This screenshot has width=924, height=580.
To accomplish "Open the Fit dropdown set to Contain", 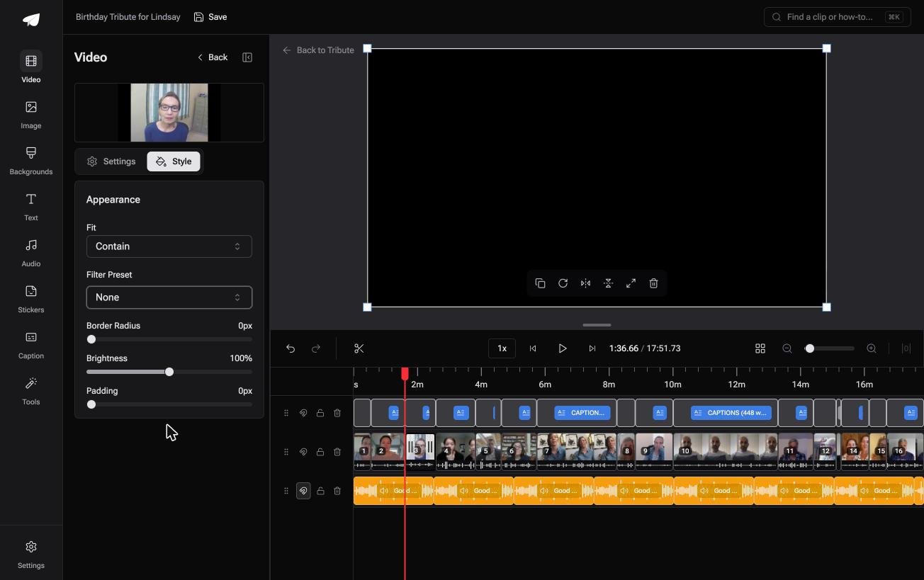I will (169, 246).
